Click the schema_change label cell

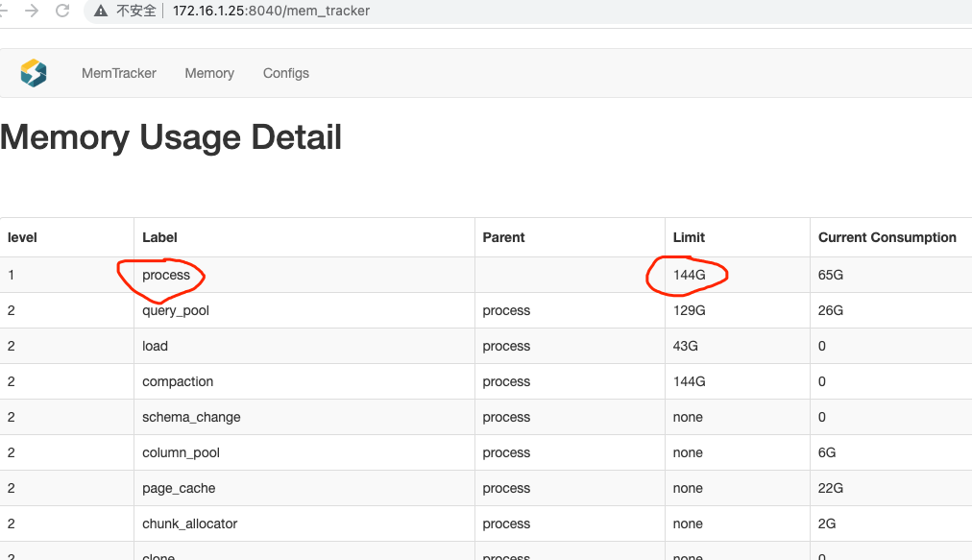[191, 417]
